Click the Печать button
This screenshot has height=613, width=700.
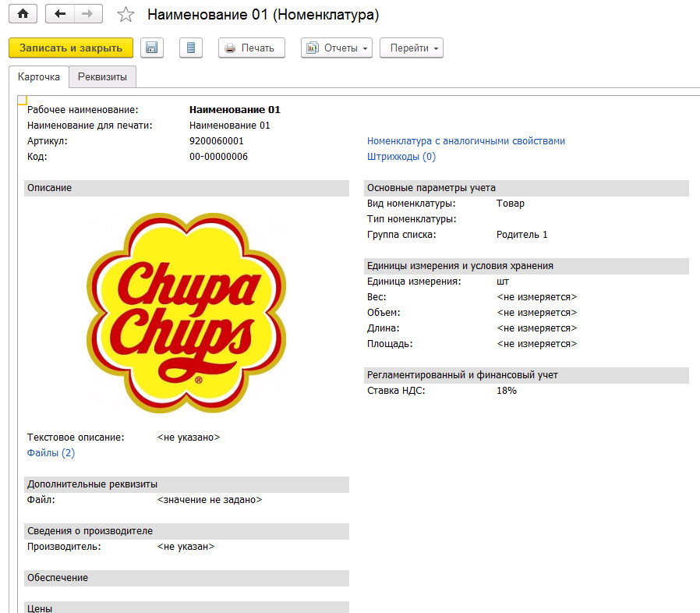click(251, 48)
